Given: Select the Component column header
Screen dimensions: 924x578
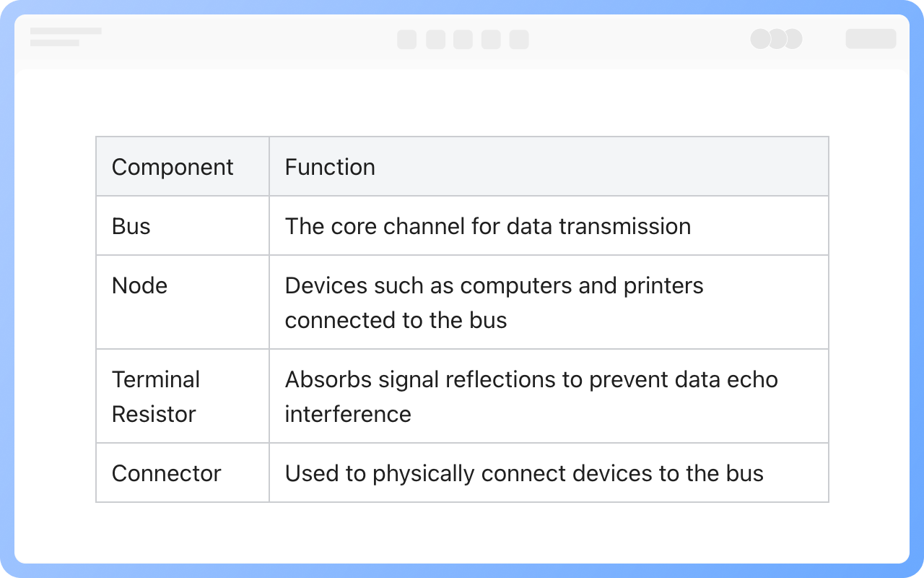Looking at the screenshot, I should tap(173, 167).
